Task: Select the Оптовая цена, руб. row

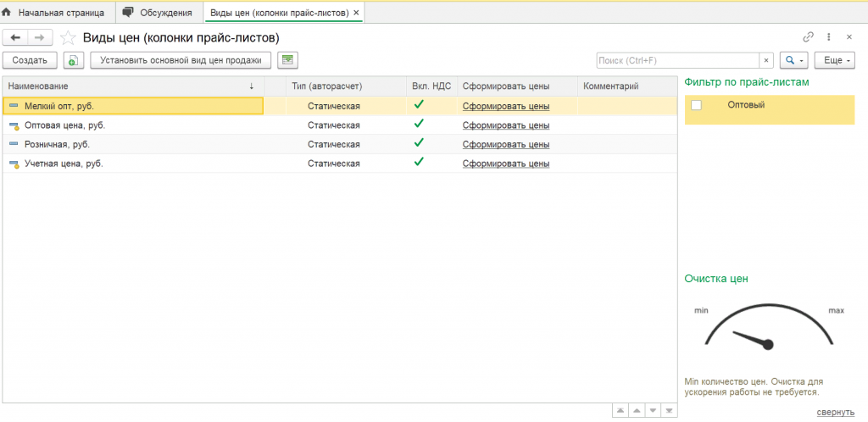Action: click(x=339, y=125)
